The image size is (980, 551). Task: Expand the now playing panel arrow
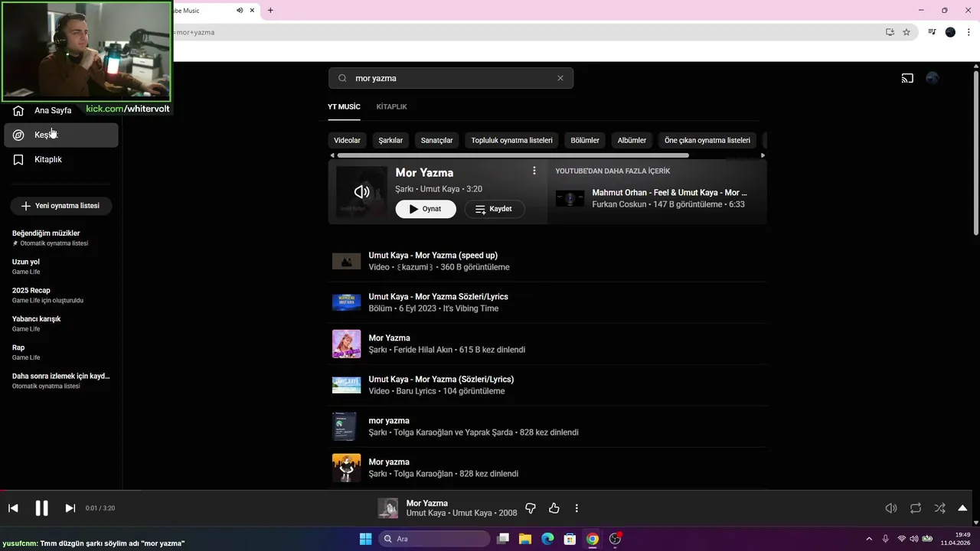point(962,508)
